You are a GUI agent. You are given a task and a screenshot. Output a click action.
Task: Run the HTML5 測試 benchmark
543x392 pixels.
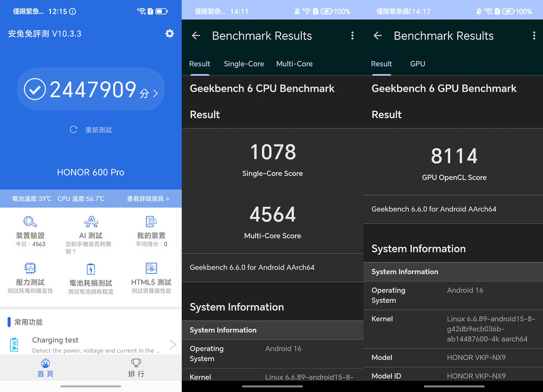(x=151, y=277)
